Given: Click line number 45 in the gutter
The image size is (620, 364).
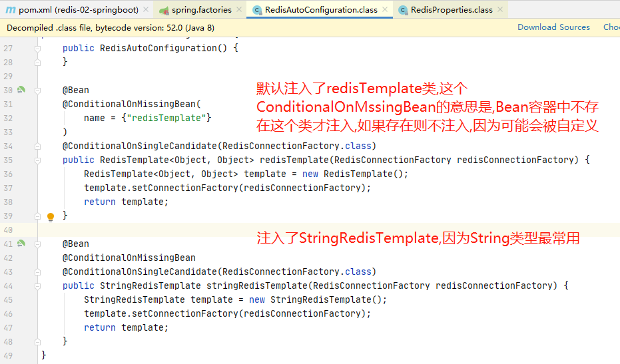Looking at the screenshot, I should [x=8, y=300].
